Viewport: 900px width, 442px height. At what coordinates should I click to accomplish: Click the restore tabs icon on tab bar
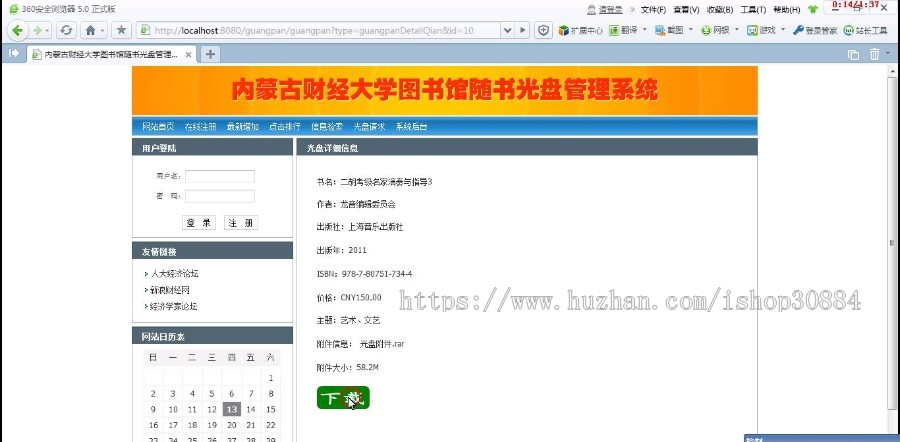pyautogui.click(x=854, y=55)
